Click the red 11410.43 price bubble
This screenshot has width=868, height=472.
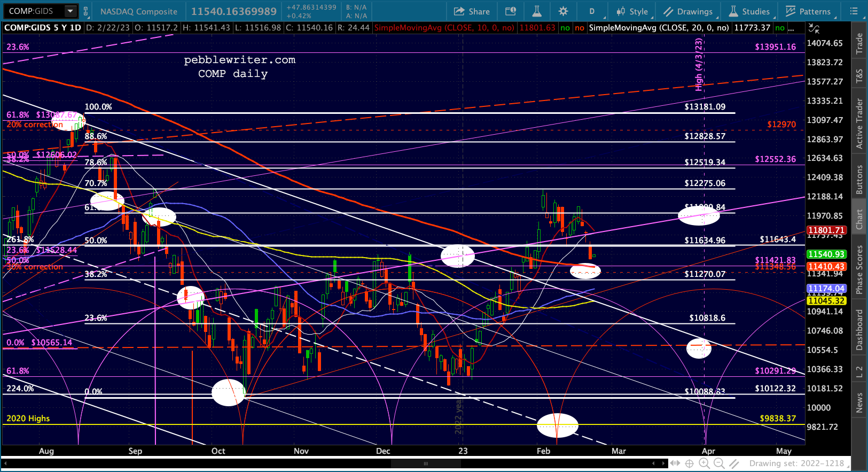(x=826, y=267)
